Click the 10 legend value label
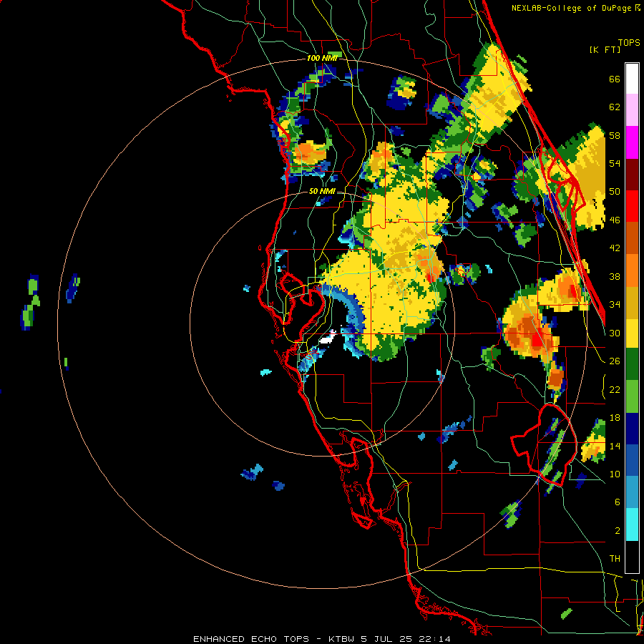644x644 pixels. (x=614, y=474)
